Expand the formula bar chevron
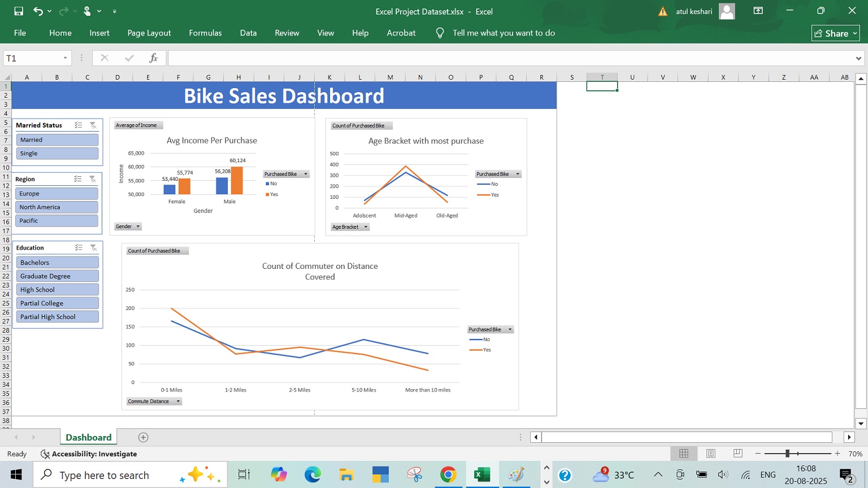Image resolution: width=868 pixels, height=488 pixels. pos(858,58)
